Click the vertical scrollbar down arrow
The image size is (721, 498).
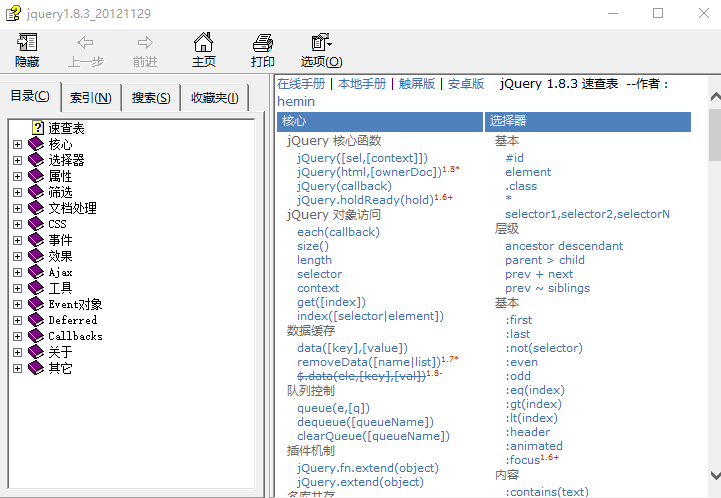coord(714,476)
